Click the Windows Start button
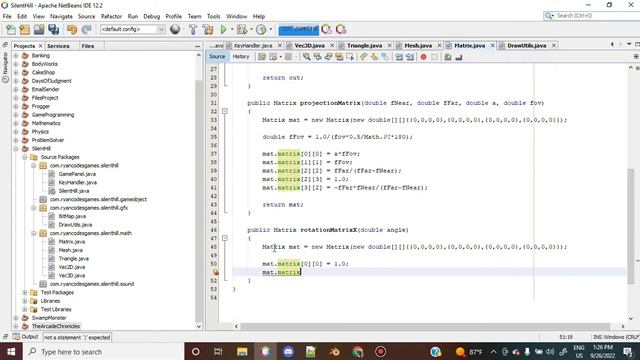640x360 pixels. pos(11,351)
